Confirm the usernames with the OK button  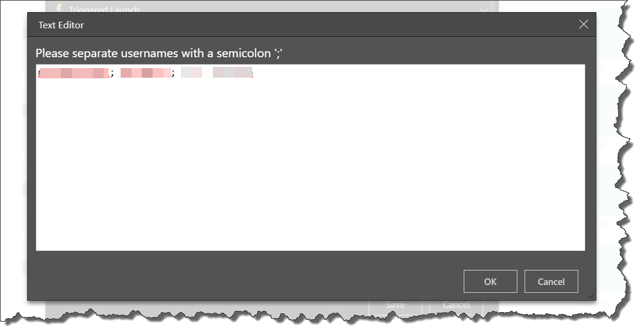point(490,281)
